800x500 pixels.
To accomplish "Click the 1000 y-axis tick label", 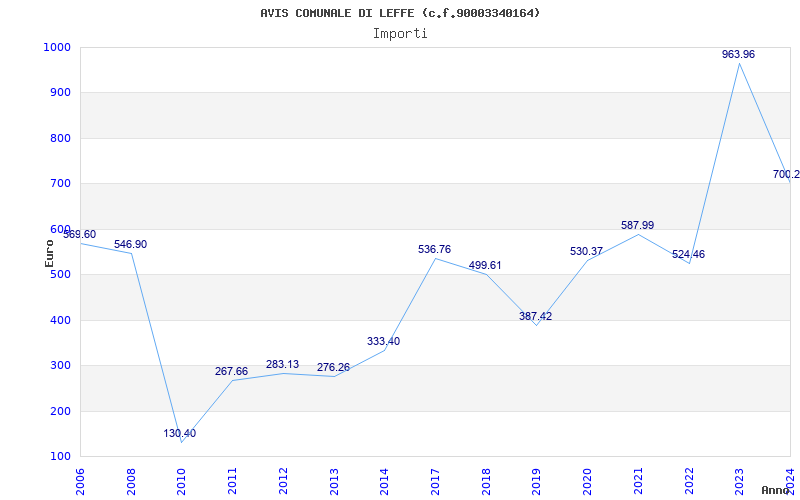I will [57, 47].
